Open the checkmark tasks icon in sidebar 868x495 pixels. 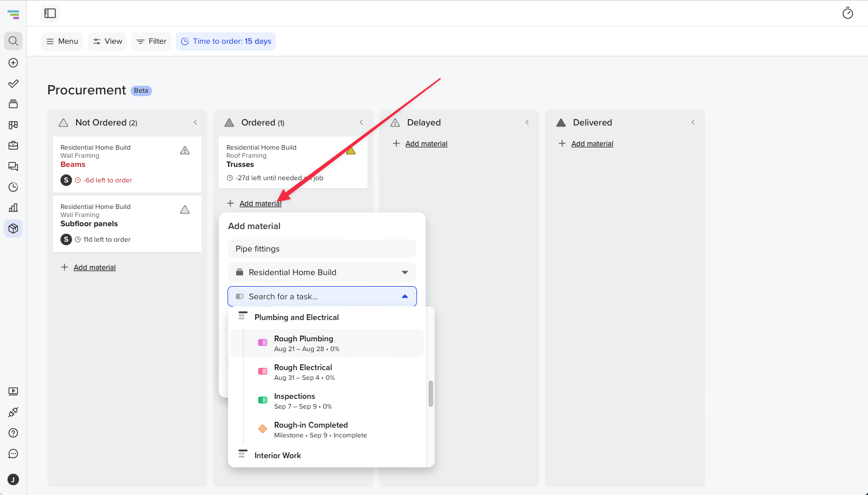point(13,83)
